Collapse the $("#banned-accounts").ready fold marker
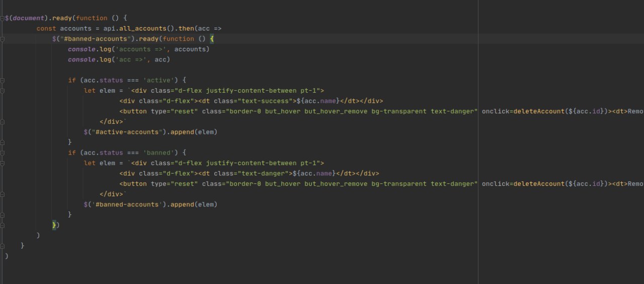 (x=3, y=39)
